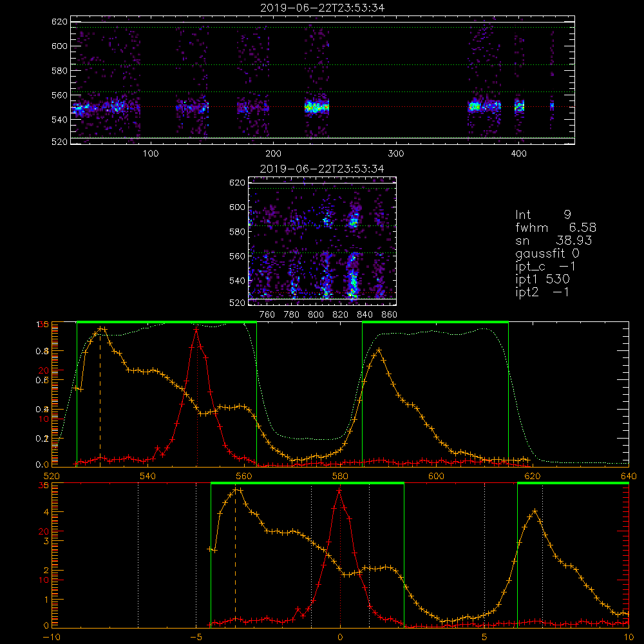The width and height of the screenshot is (644, 644).
Task: Click y-axis label 540 on top spectrogram
Action: point(59,120)
